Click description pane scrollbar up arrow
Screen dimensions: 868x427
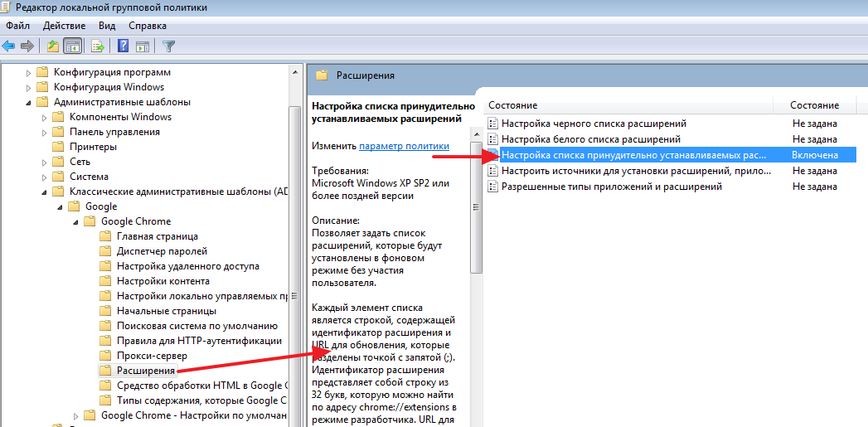click(476, 134)
